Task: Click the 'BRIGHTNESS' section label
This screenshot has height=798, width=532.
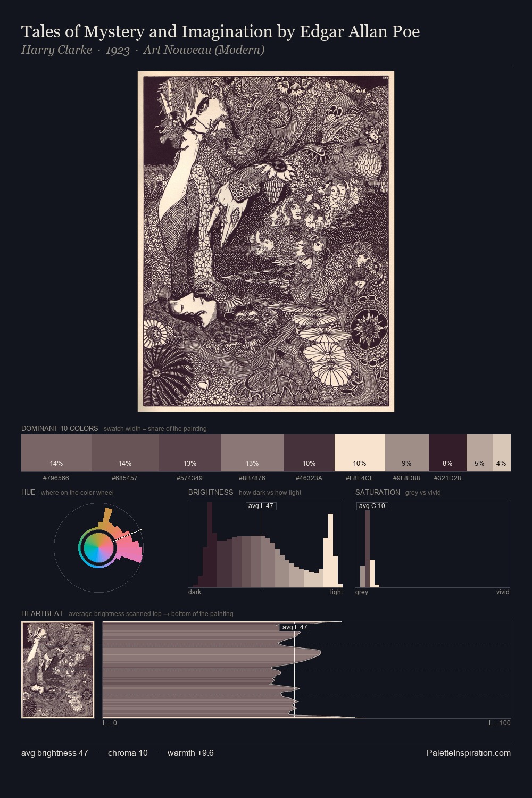Action: point(211,492)
